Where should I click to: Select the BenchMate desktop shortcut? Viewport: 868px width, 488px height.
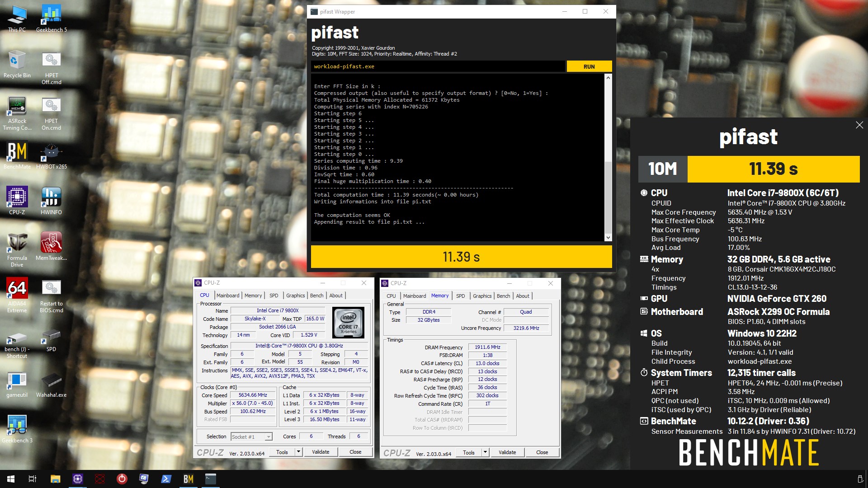click(17, 155)
